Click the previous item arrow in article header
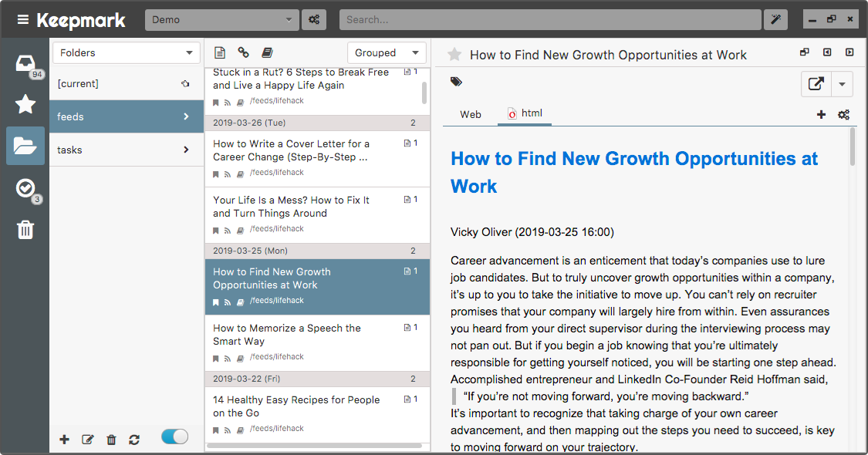Screen dimensions: 868x455 (827, 52)
